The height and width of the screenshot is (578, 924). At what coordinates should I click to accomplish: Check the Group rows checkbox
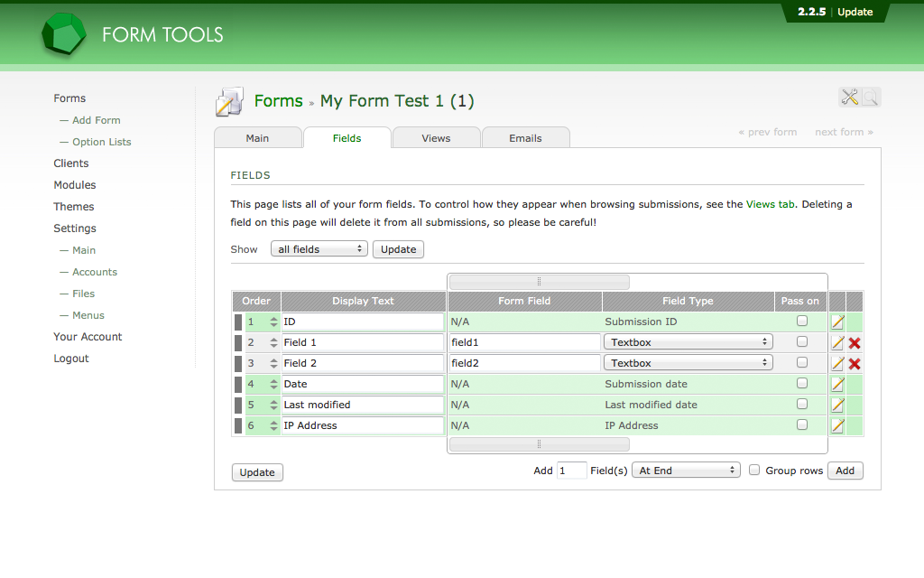click(x=754, y=470)
